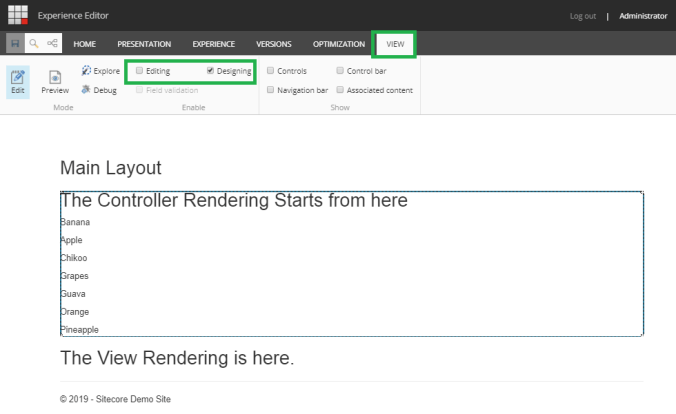Check the Control bar option
The image size is (676, 414).
(x=340, y=71)
